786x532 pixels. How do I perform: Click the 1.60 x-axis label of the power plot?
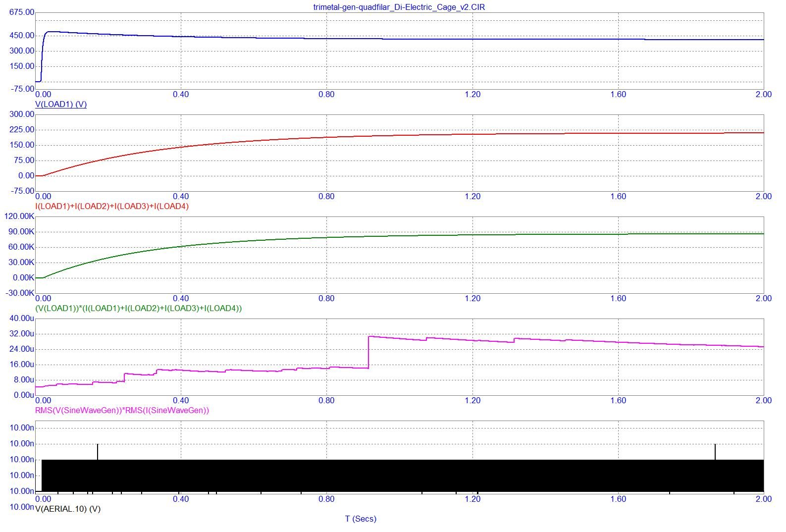(x=618, y=299)
